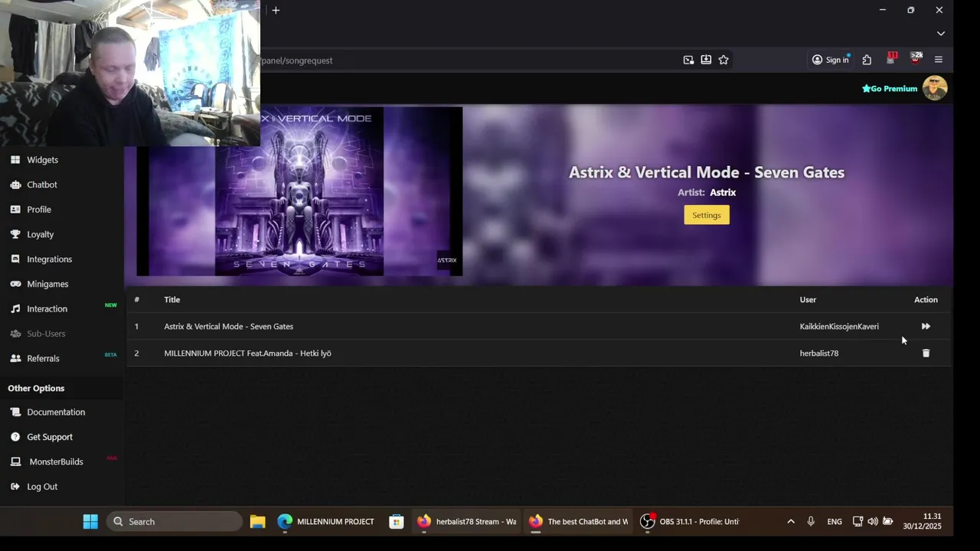This screenshot has width=980, height=551.
Task: Open the song request Settings
Action: pyautogui.click(x=707, y=215)
